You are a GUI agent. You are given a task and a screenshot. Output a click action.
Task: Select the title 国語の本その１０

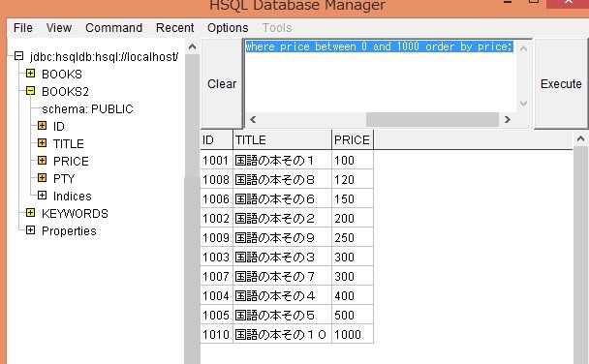tap(283, 335)
